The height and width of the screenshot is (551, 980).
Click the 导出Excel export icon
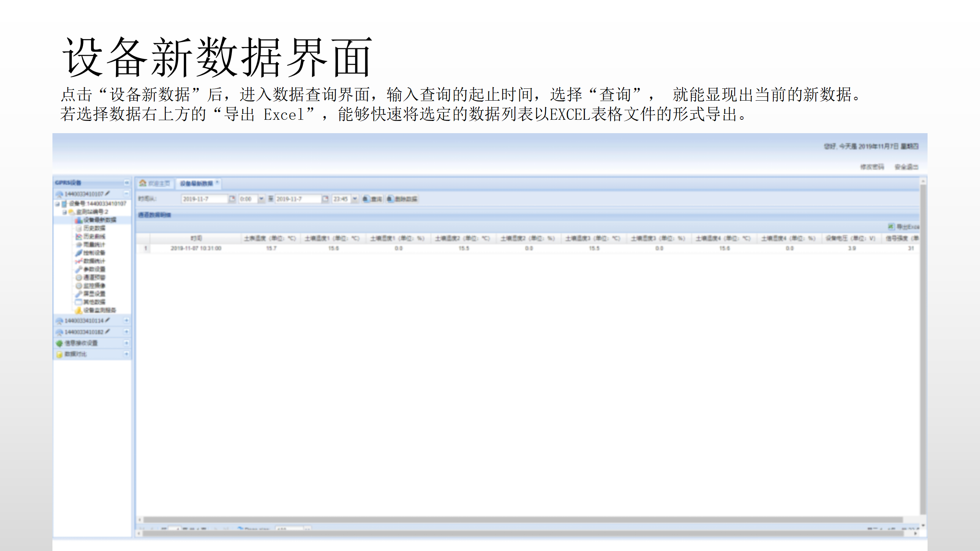tap(891, 227)
